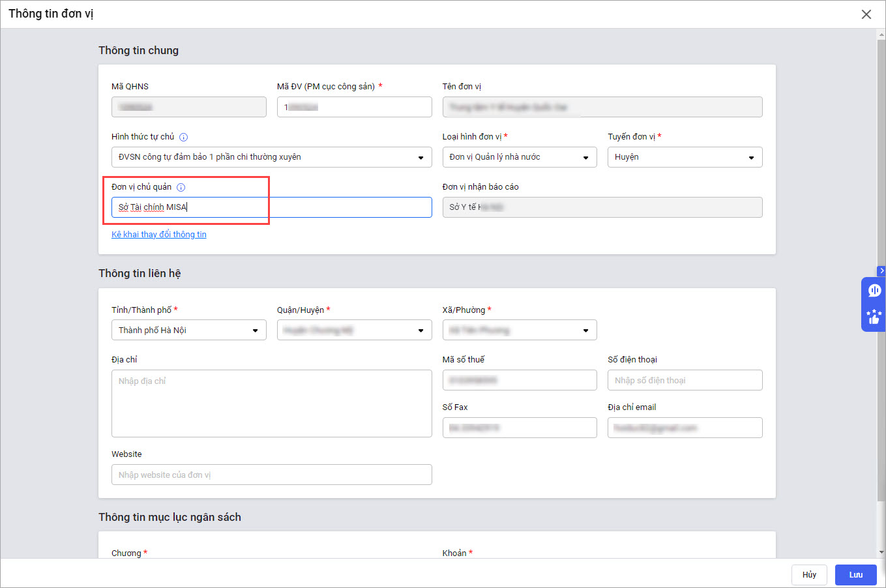Click the Mã ĐV (PM cục công sản) field
The image size is (886, 588).
click(354, 107)
